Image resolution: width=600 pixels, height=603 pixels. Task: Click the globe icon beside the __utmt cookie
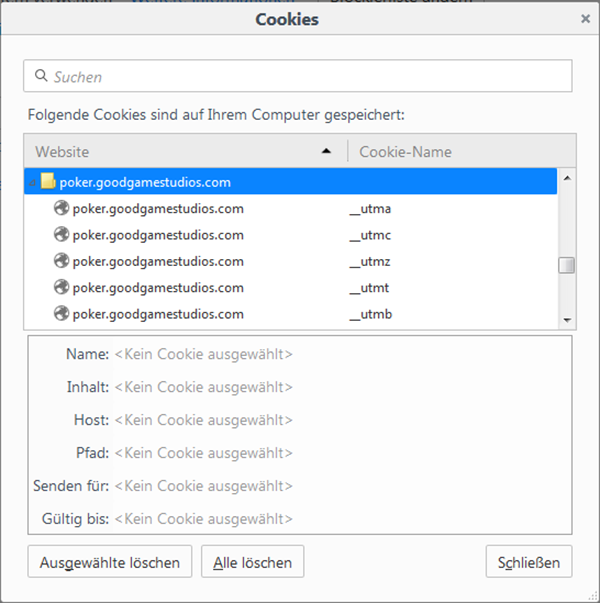62,287
